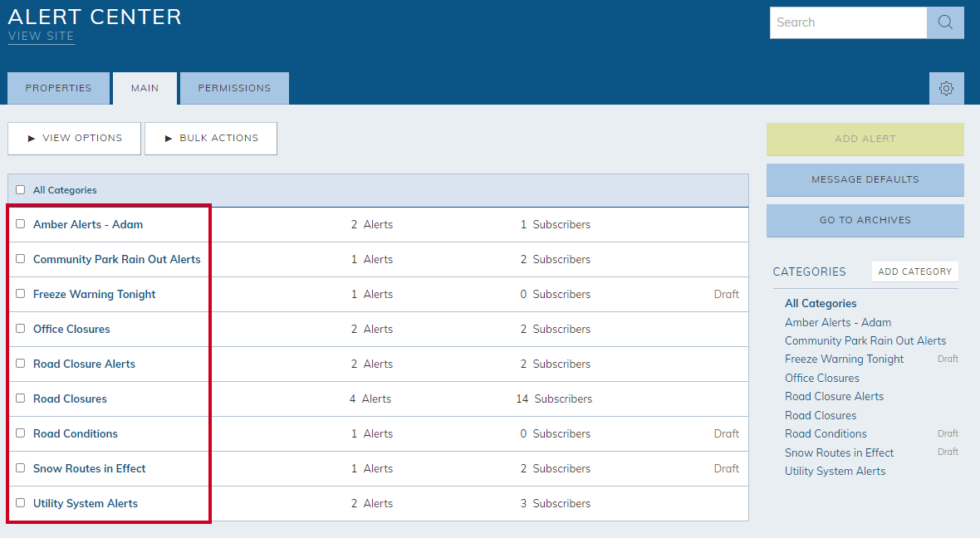Viewport: 980px width, 538px height.
Task: Check the All Categories checkbox
Action: [21, 190]
